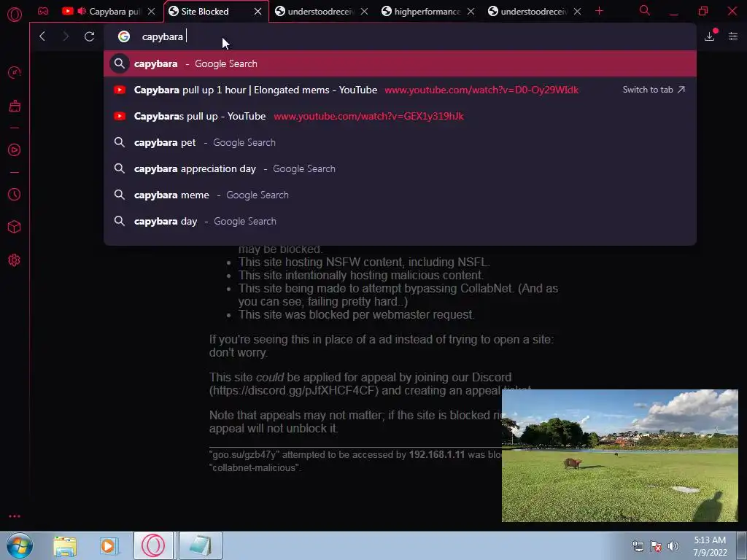Image resolution: width=747 pixels, height=560 pixels.
Task: Mute the Capybara YouTube tab audio icon
Action: (x=82, y=11)
